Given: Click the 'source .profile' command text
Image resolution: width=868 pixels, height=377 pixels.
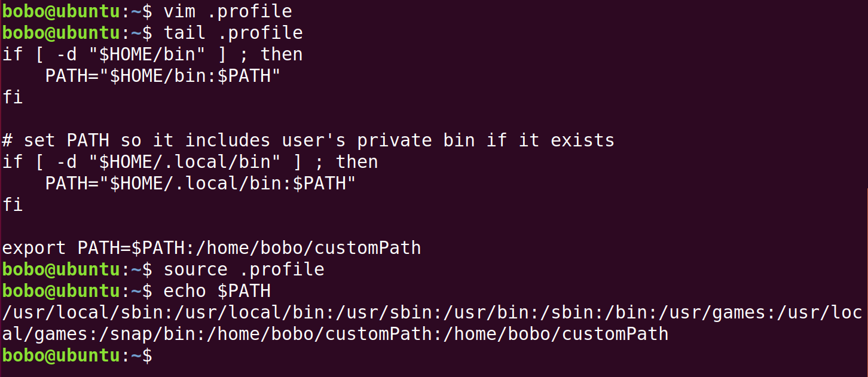Looking at the screenshot, I should click(244, 269).
